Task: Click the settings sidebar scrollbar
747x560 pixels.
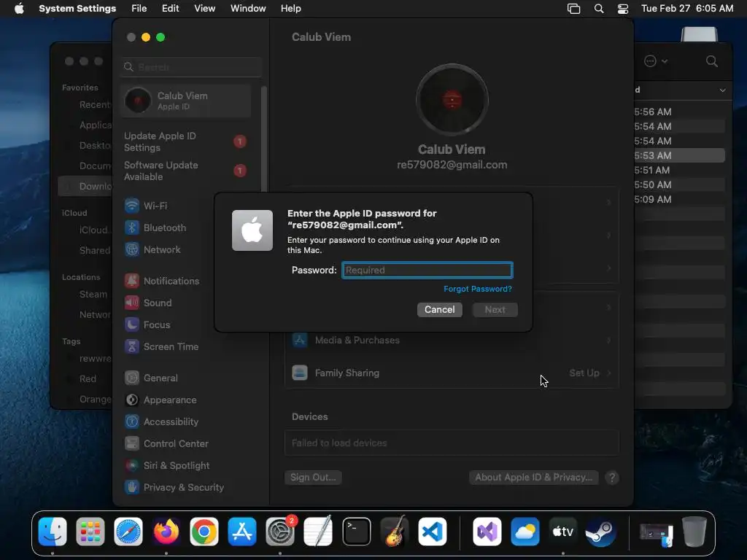Action: click(x=263, y=139)
